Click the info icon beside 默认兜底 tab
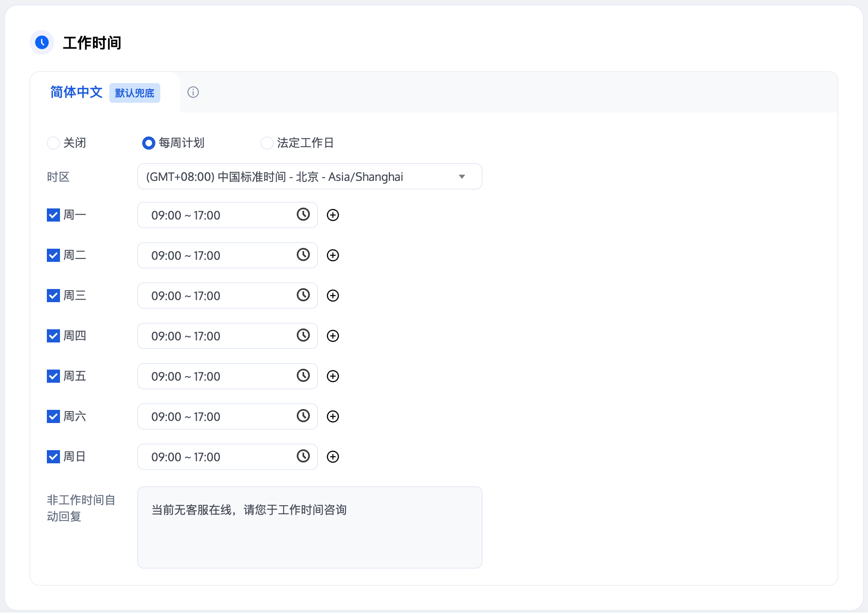This screenshot has width=868, height=615. click(x=193, y=92)
